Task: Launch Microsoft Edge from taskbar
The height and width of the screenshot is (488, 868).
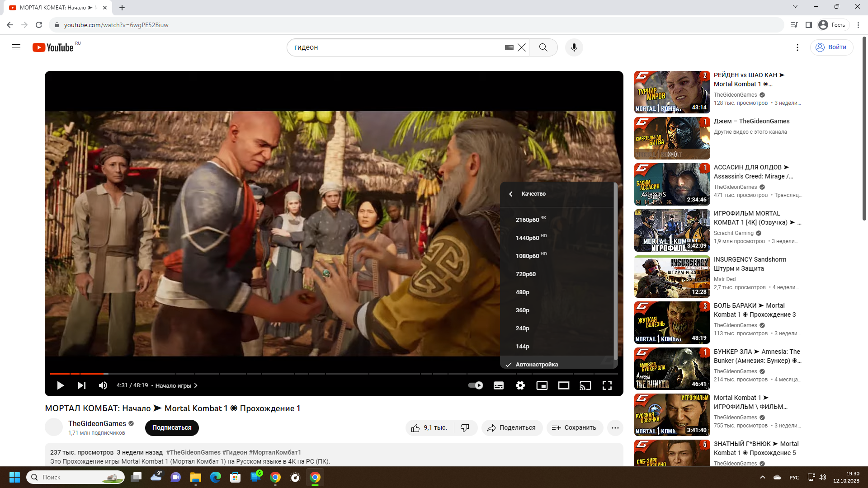Action: point(215,477)
